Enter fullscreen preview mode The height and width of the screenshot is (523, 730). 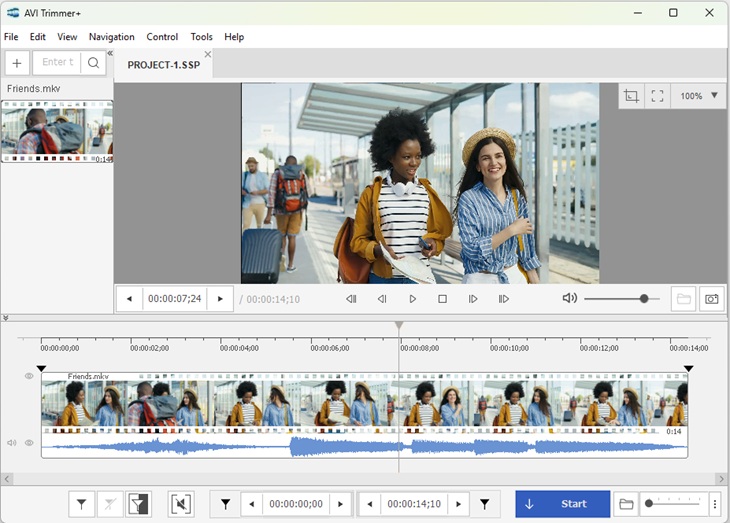coord(657,96)
